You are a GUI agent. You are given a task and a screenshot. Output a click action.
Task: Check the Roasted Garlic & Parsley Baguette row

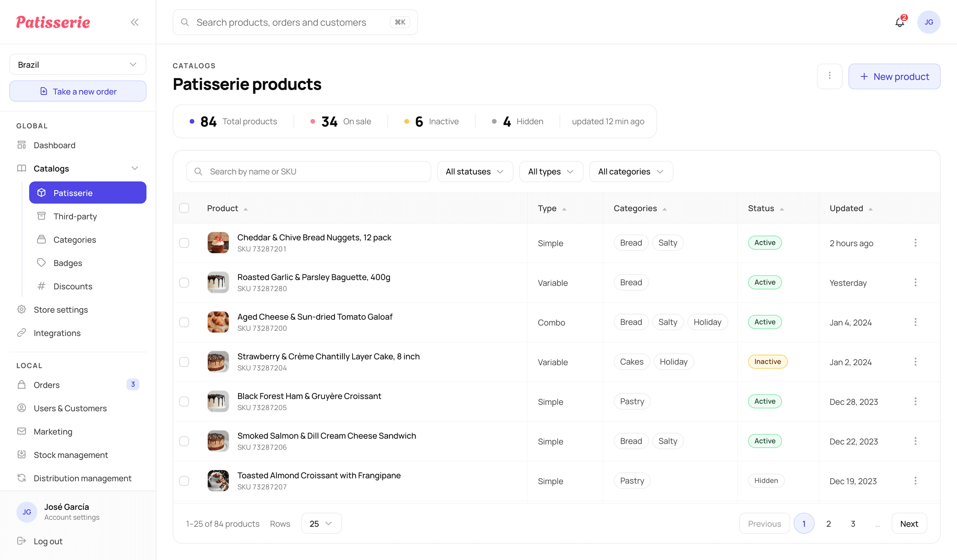coord(184,283)
